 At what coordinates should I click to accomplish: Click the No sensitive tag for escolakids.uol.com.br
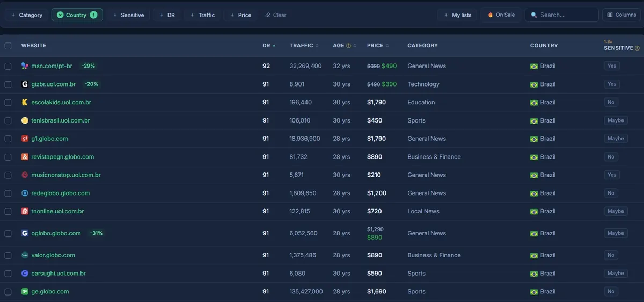point(611,103)
